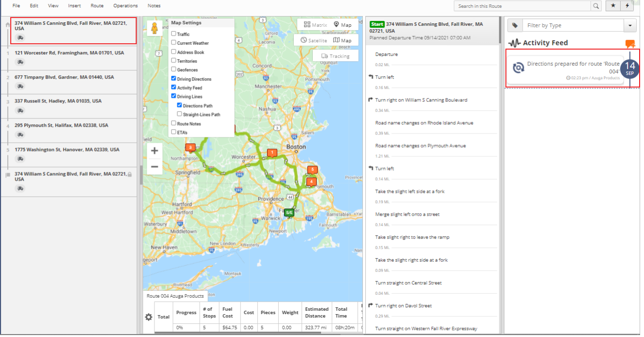644x337 pixels.
Task: Click vehicle icon under 374 William S Canning start stop
Action: pos(20,37)
